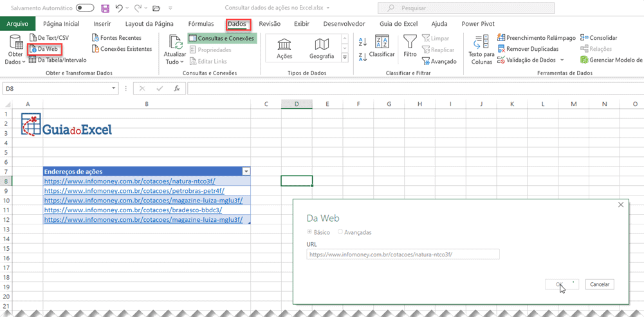Close the Da Web dialog with X
644x317 pixels.
pos(621,204)
